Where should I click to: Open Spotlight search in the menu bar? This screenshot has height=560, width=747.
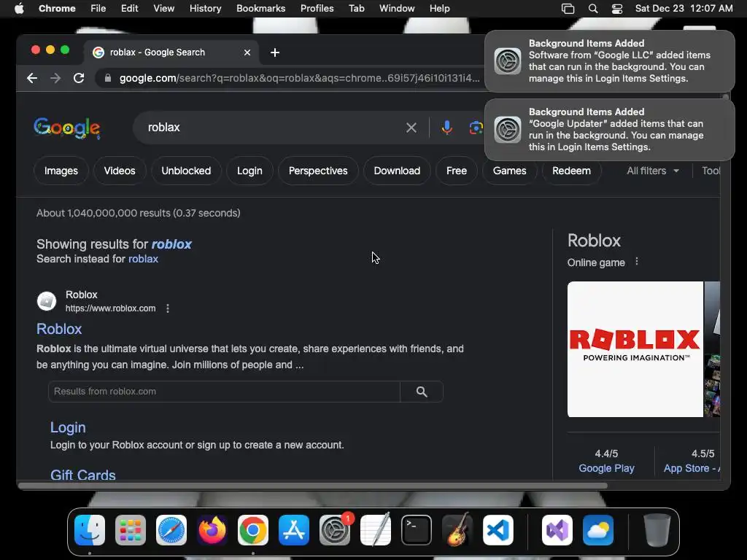pos(593,9)
